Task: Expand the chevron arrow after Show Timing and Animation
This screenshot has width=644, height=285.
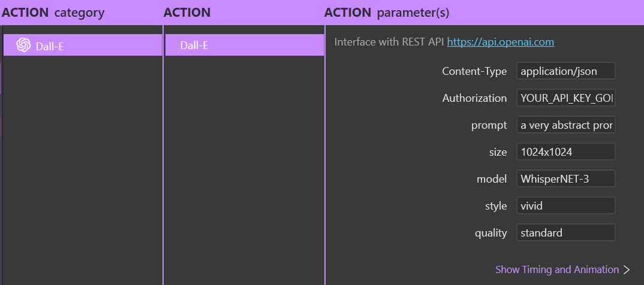Action: [x=627, y=270]
